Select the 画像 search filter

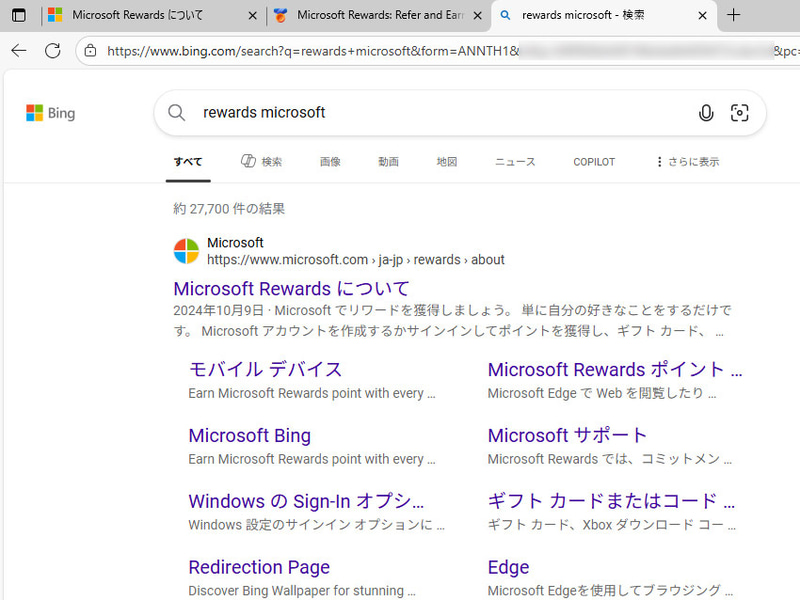[x=330, y=161]
